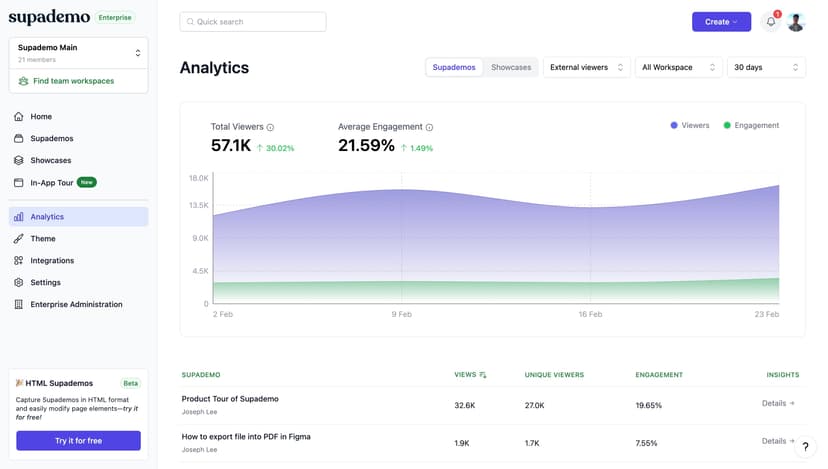Open Details for Product Tour of Supademo
The width and height of the screenshot is (828, 469).
(x=778, y=403)
